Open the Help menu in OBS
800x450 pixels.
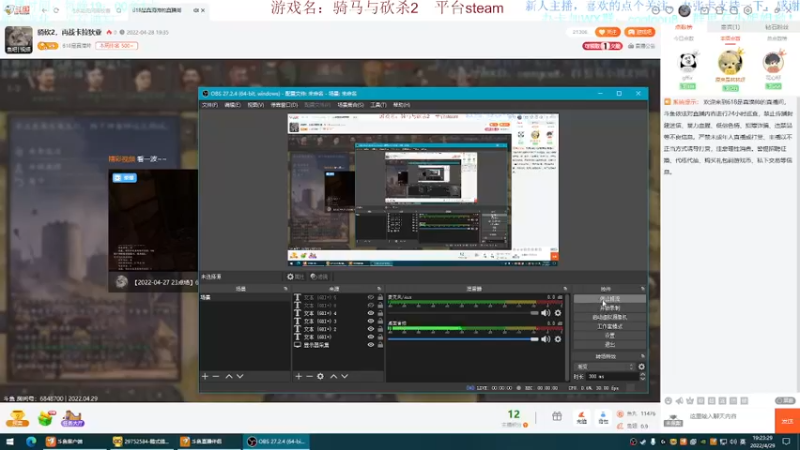click(402, 105)
